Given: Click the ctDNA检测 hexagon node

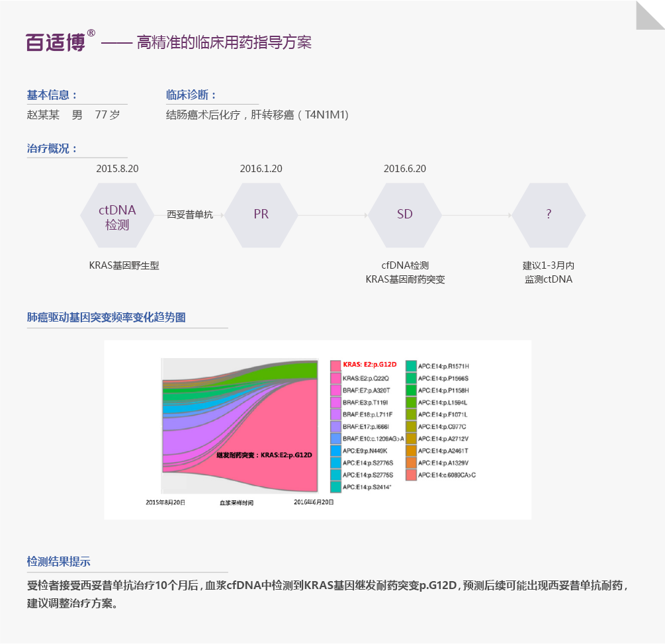Looking at the screenshot, I should [117, 216].
